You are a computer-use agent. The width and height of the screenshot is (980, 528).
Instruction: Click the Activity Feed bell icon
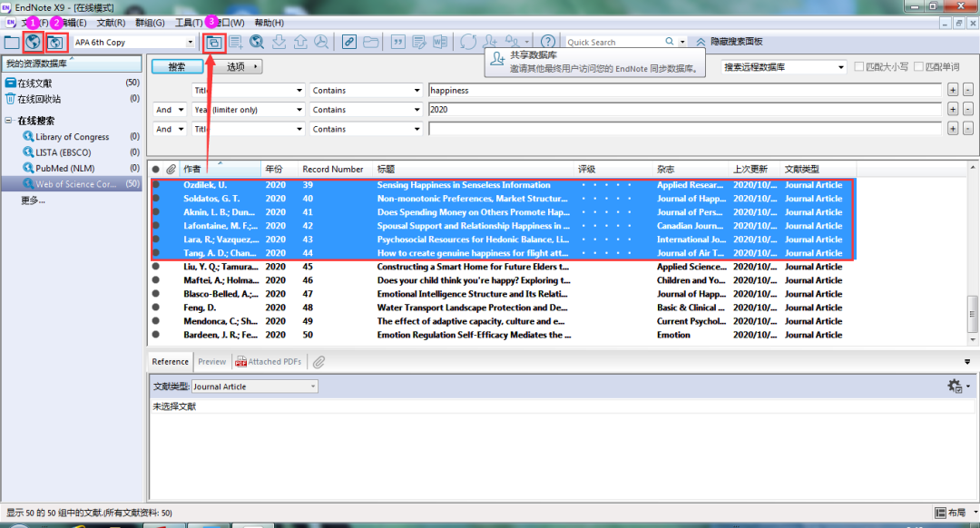coord(513,41)
